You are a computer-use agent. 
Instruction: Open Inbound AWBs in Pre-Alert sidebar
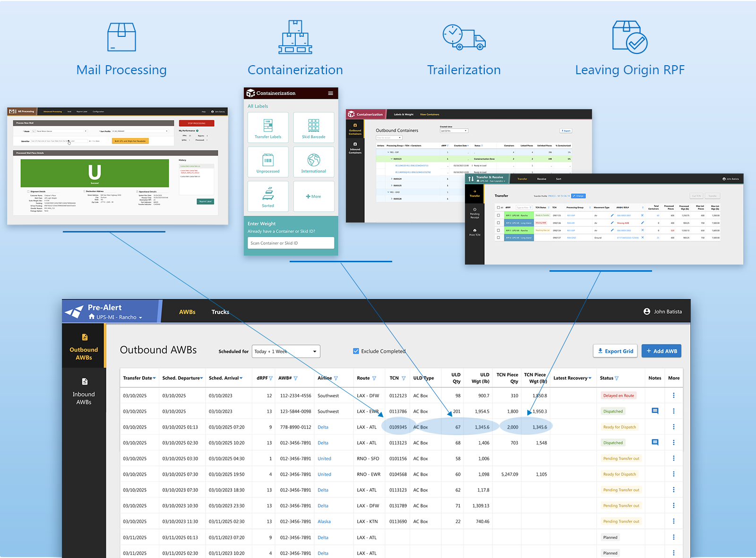coord(84,391)
